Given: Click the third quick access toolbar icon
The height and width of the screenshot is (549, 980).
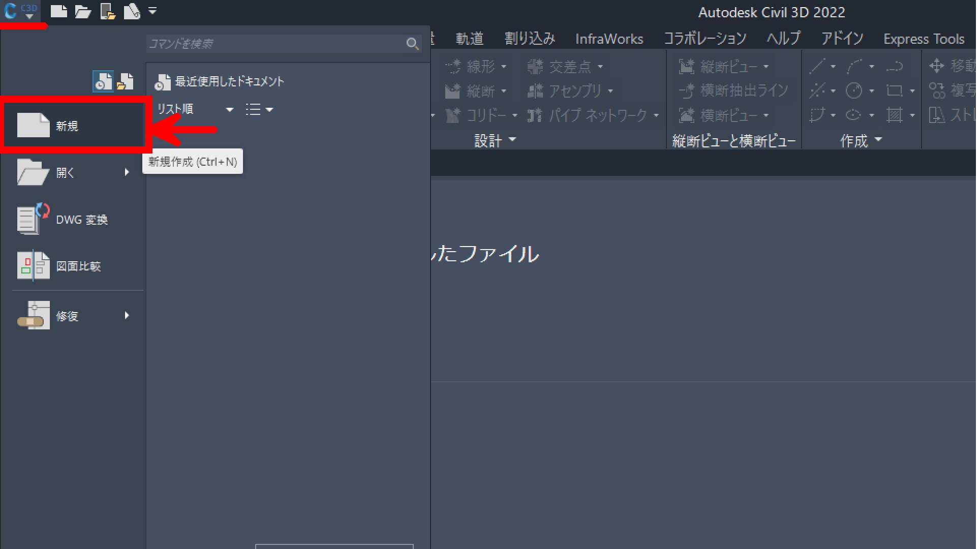Looking at the screenshot, I should 107,11.
